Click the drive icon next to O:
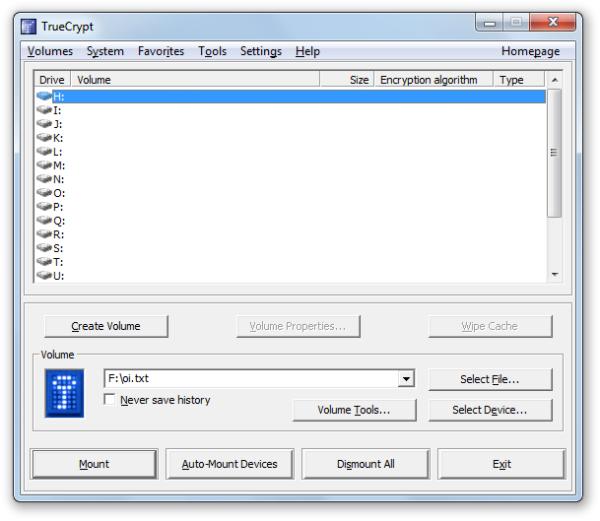600x521 pixels. click(x=44, y=192)
